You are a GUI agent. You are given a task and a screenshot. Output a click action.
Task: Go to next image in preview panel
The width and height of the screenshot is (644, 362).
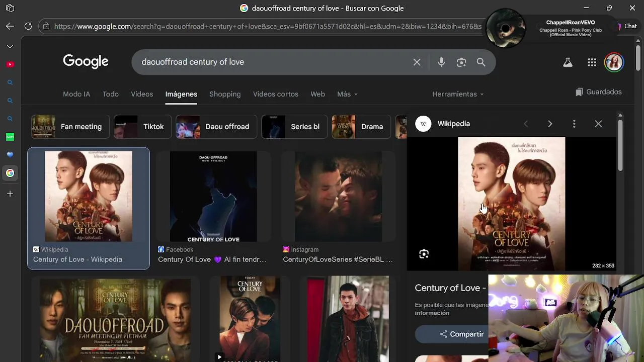pyautogui.click(x=550, y=124)
